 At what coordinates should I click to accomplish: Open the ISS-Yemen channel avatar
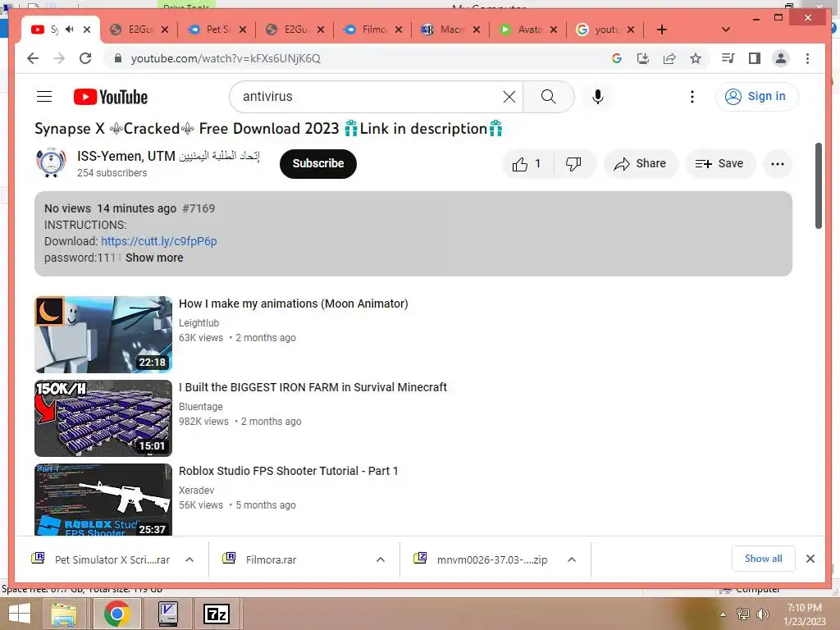51,162
